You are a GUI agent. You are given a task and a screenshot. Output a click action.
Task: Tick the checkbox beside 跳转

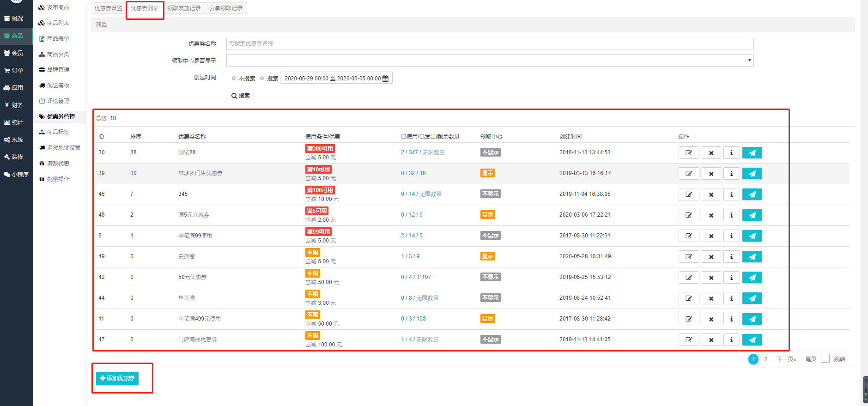pos(825,358)
